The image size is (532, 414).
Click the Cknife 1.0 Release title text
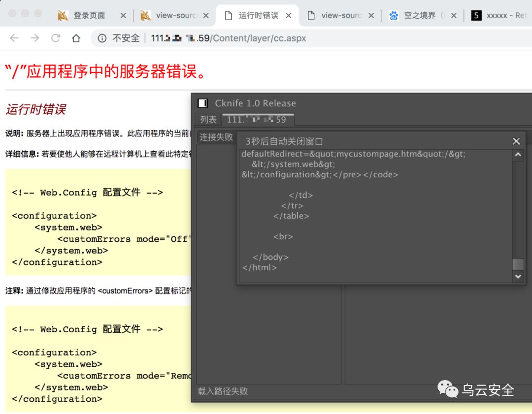point(255,103)
